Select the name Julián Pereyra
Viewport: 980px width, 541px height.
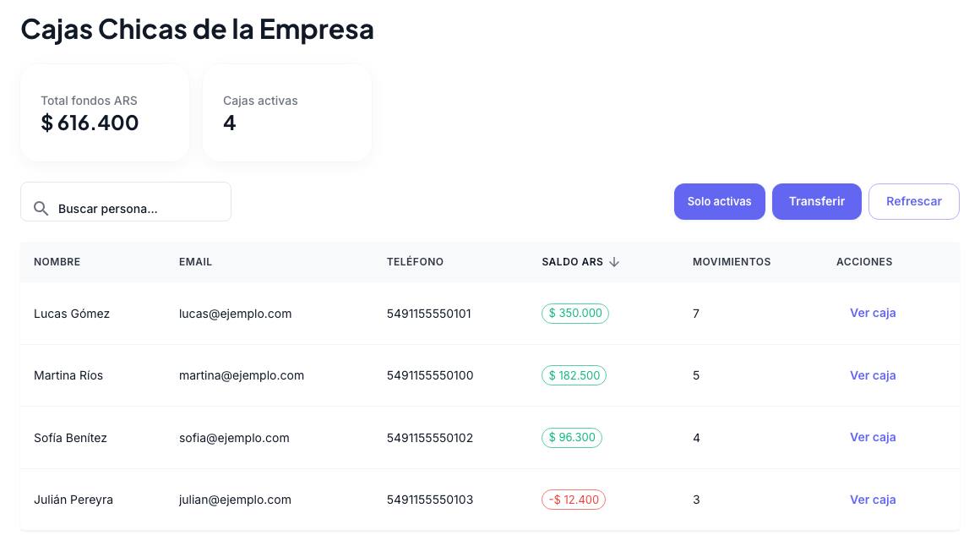coord(73,500)
